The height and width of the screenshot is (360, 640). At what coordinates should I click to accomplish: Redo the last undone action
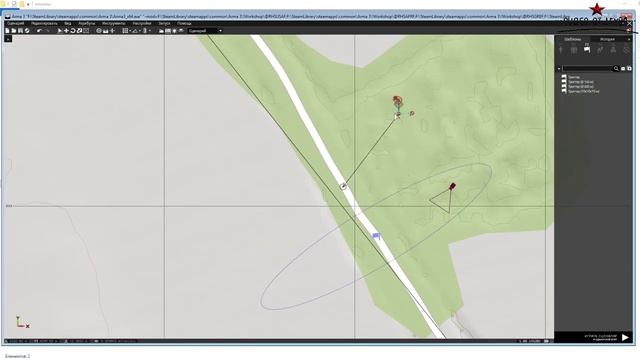(x=47, y=31)
